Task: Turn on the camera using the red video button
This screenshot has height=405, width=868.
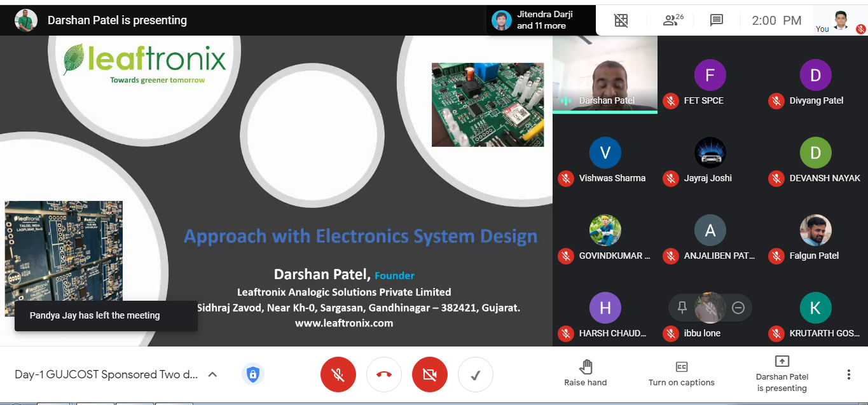Action: (430, 374)
